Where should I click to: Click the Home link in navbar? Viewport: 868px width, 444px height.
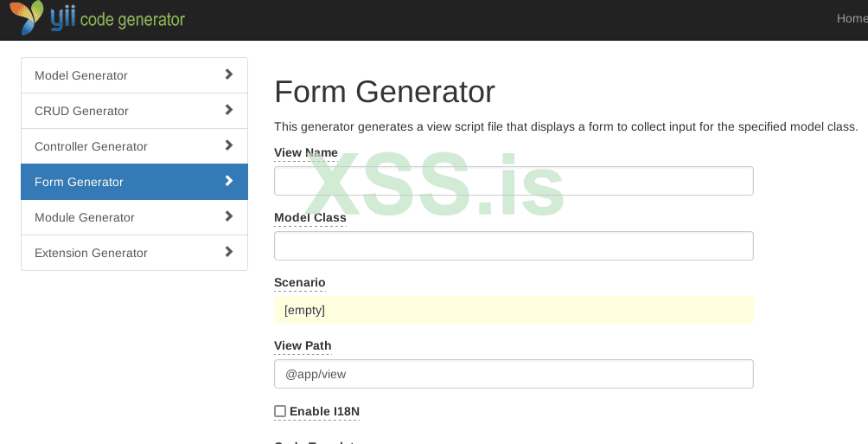[x=852, y=18]
